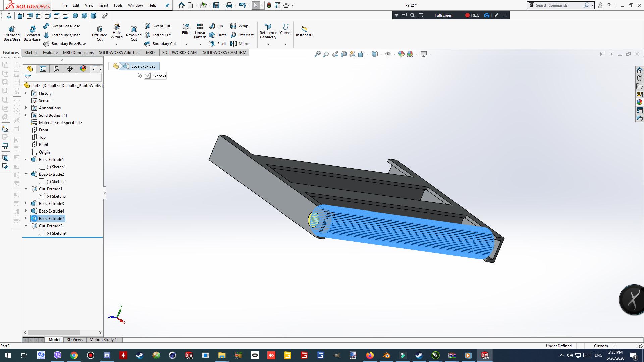Collapse the Cut-Extrude2 node
Screen dimensions: 644x362
[26, 226]
